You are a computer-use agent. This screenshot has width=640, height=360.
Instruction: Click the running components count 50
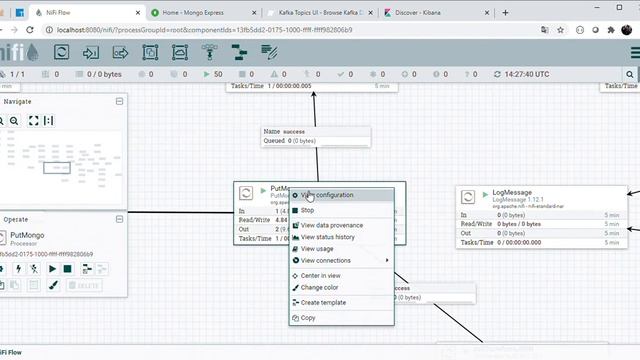213,74
